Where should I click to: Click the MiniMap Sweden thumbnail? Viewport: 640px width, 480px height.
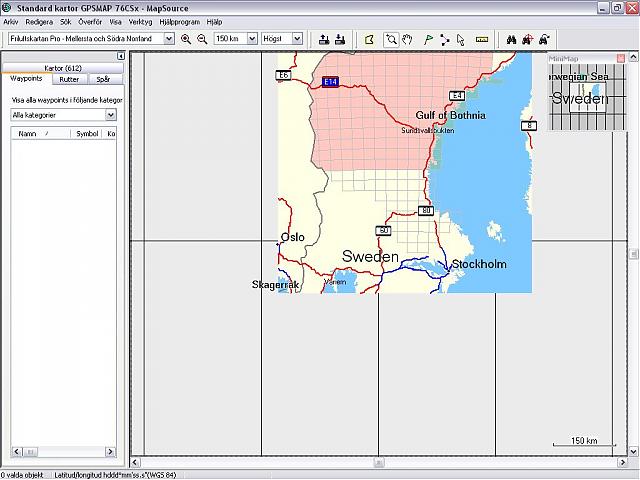point(587,97)
